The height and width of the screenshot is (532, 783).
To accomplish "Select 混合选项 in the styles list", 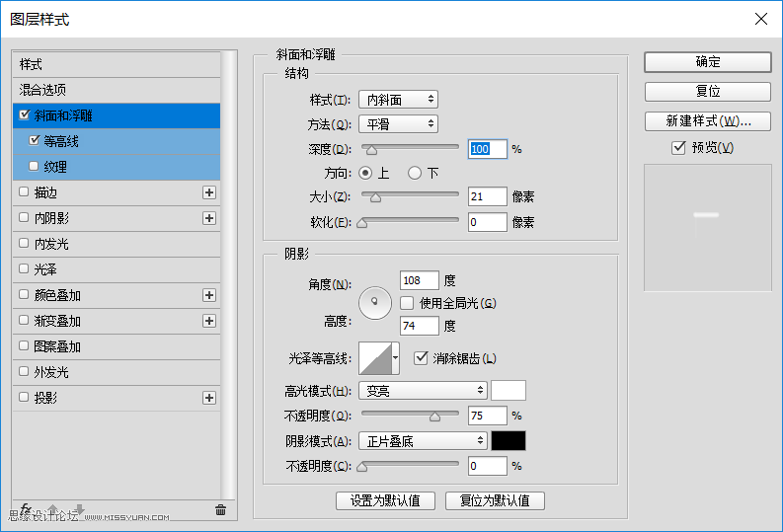I will click(x=42, y=90).
